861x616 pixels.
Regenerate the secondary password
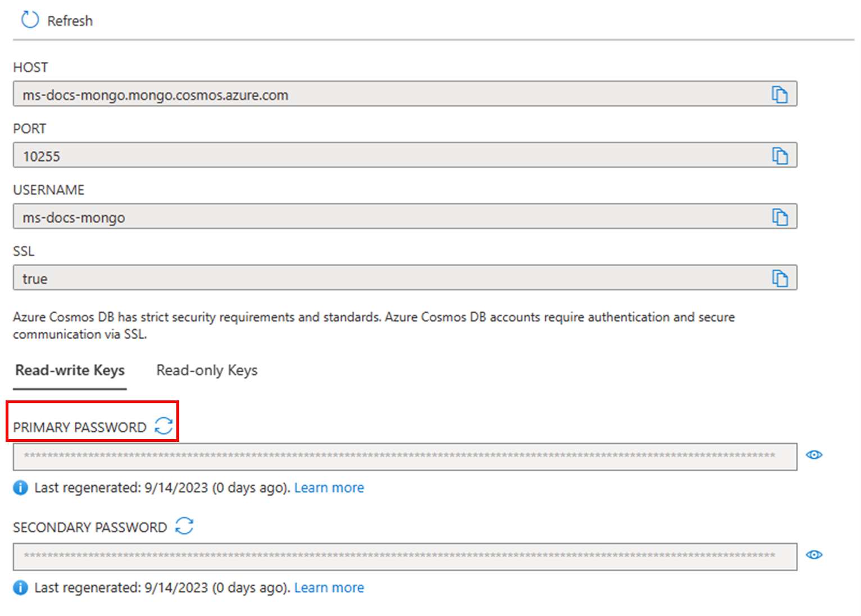pos(184,526)
